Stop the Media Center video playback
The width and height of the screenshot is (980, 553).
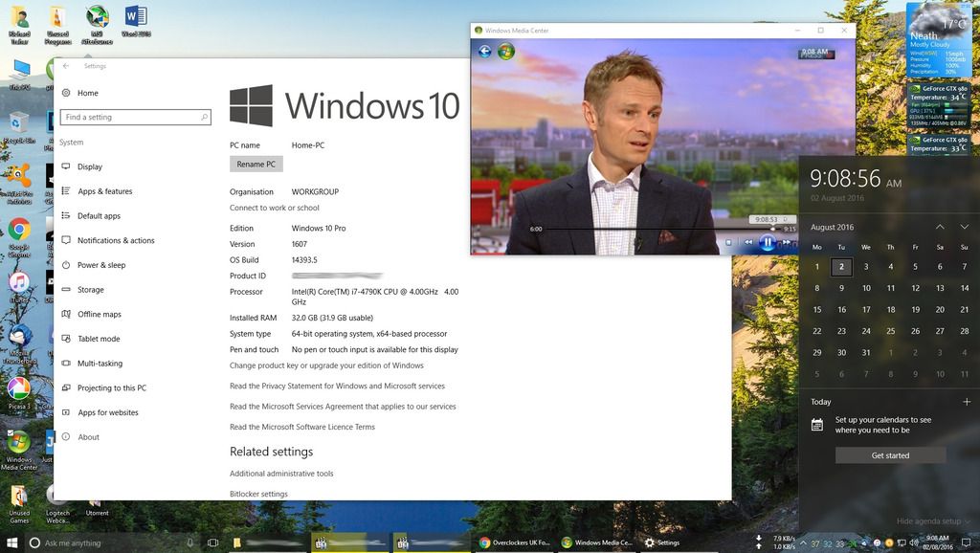[728, 242]
